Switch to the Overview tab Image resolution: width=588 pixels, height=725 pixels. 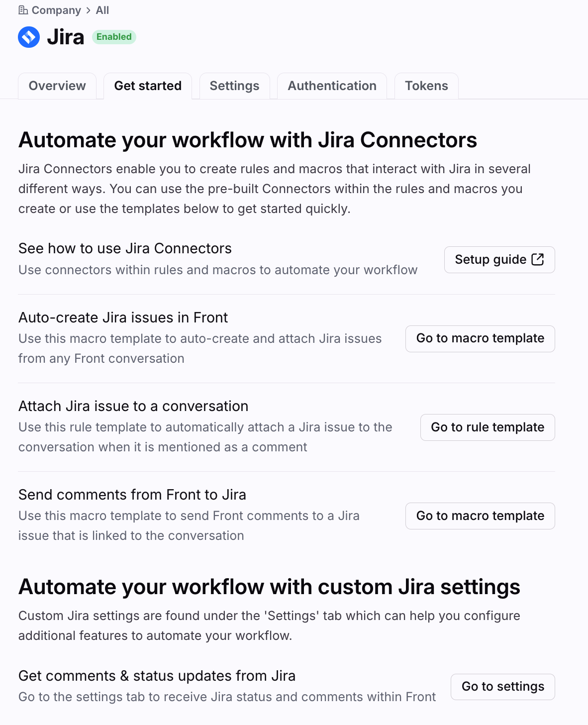(57, 86)
